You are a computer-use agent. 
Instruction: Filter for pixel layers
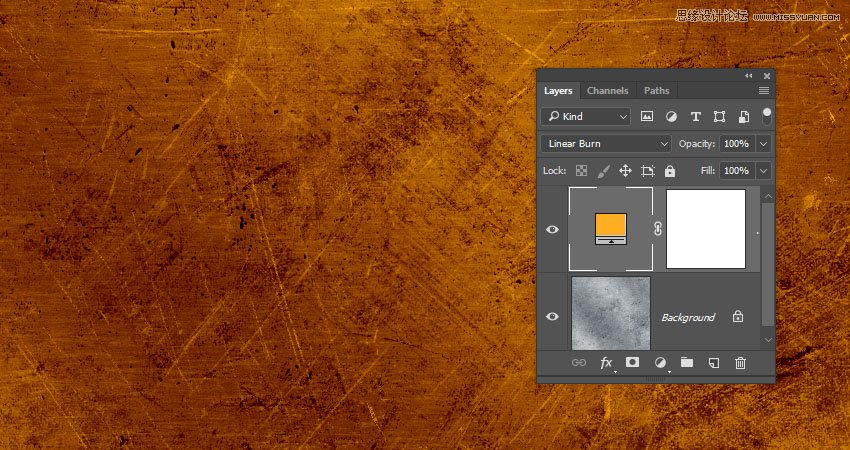click(x=647, y=117)
